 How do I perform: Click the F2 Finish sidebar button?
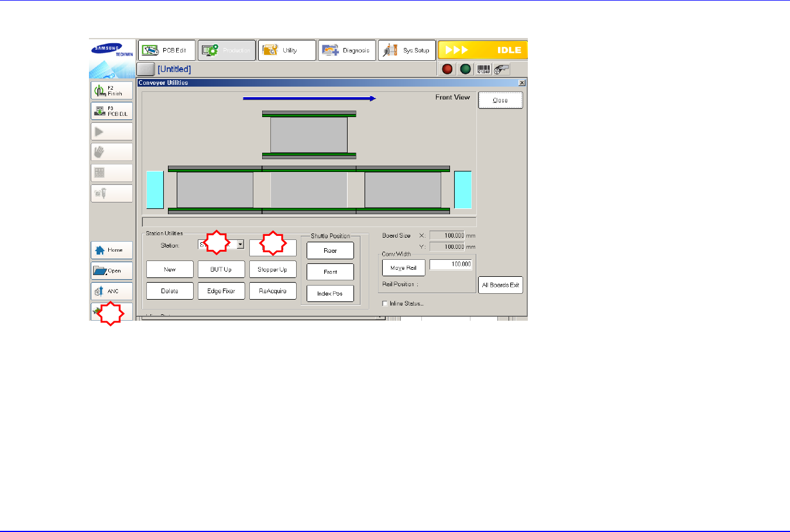pyautogui.click(x=112, y=91)
